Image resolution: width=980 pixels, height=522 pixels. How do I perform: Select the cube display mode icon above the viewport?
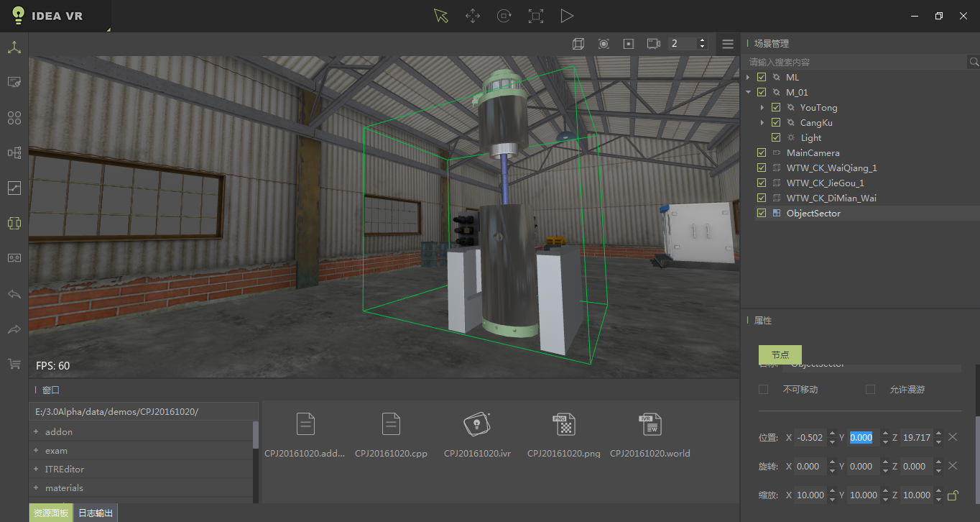578,43
